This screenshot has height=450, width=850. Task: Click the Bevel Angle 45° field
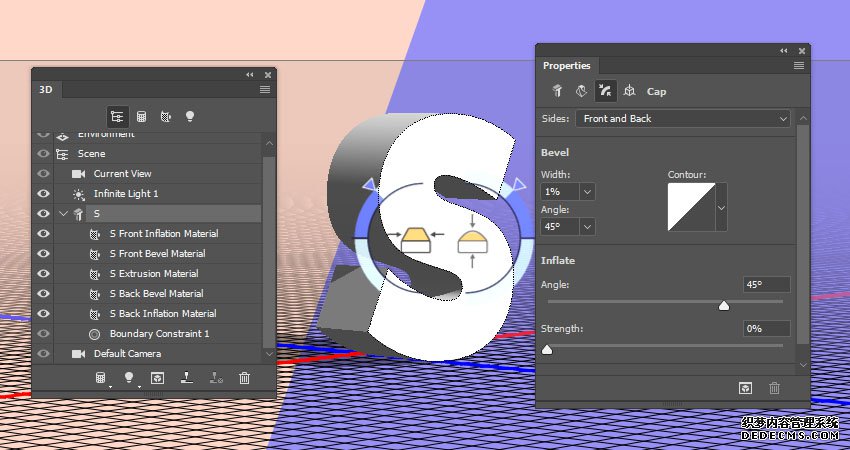click(x=560, y=227)
